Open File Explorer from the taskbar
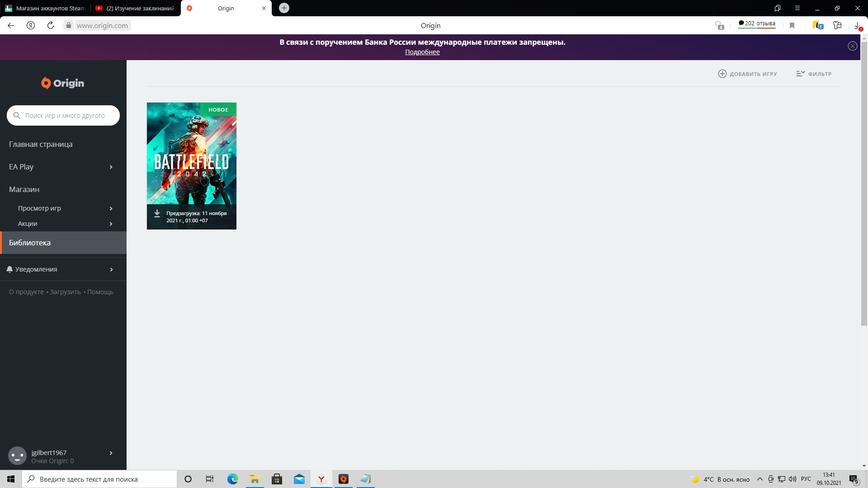This screenshot has width=868, height=488. (x=255, y=479)
